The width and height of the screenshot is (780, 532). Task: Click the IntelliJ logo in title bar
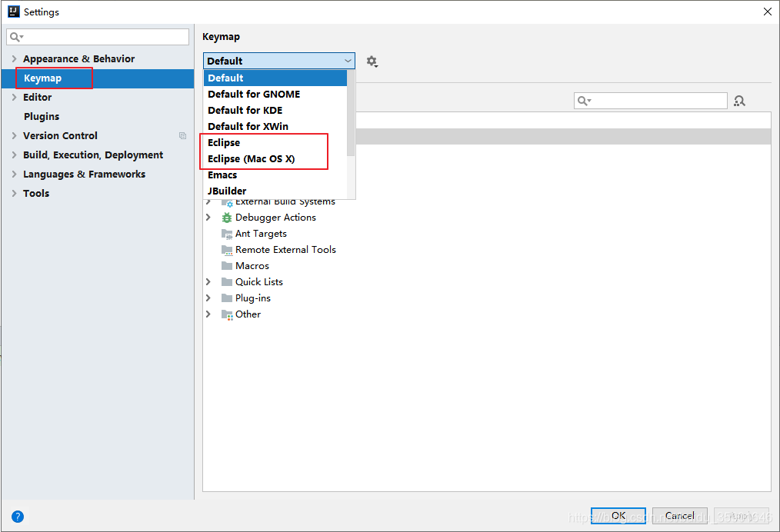tap(13, 12)
